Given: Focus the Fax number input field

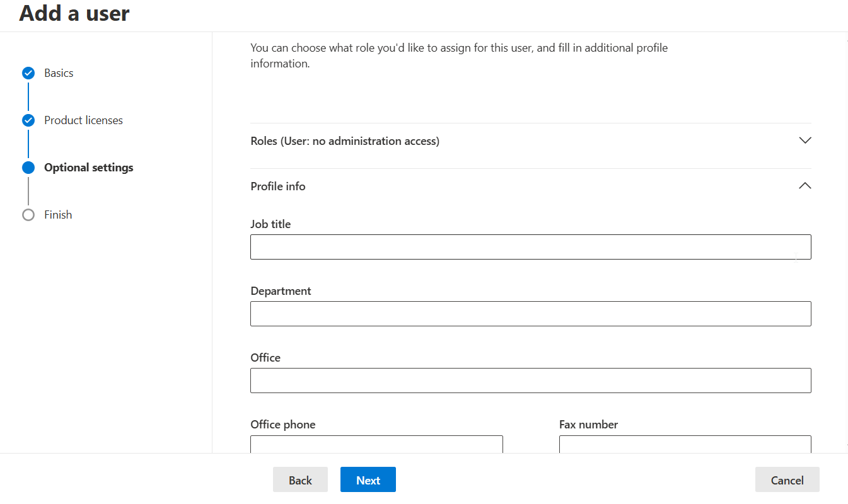Looking at the screenshot, I should click(x=685, y=444).
